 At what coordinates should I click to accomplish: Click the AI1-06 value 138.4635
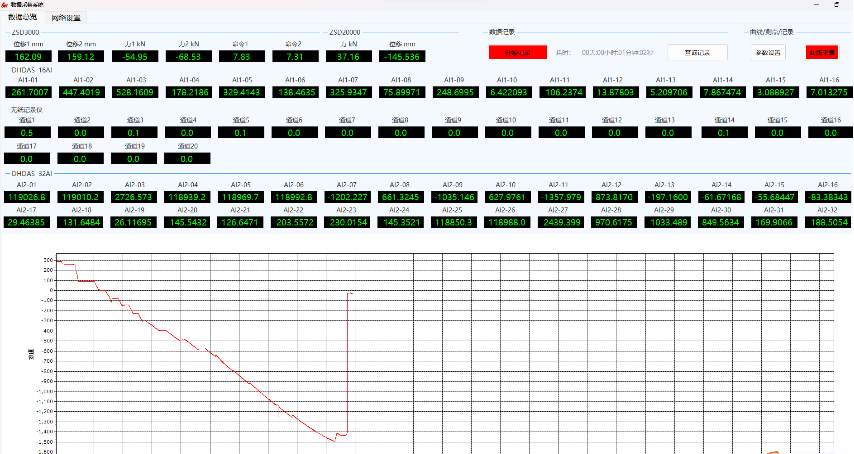[x=295, y=93]
